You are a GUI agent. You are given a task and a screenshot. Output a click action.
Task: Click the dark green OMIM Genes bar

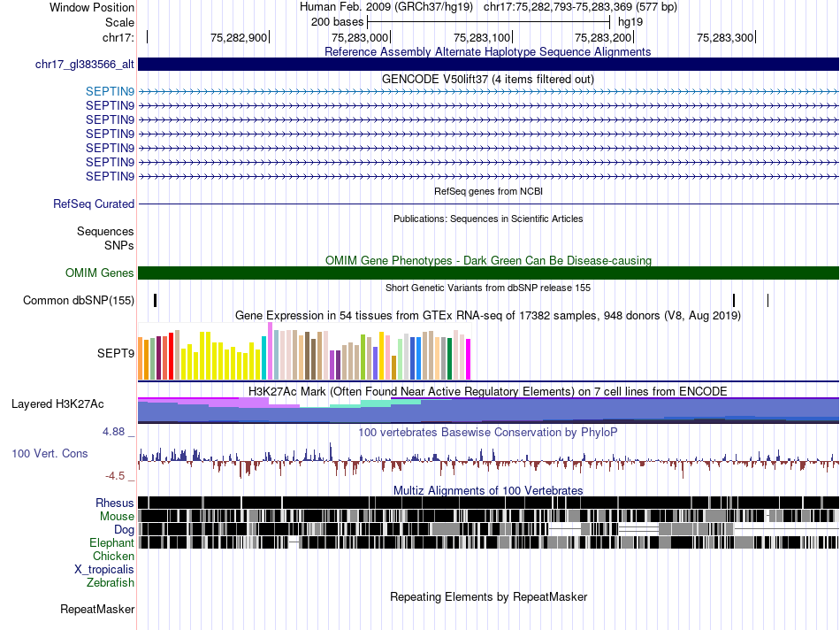tap(488, 273)
